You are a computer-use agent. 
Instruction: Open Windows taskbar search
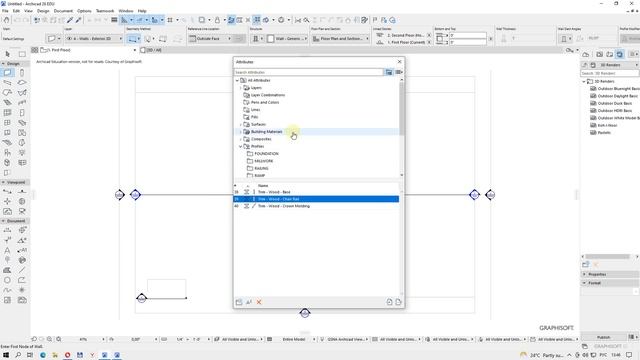18,355
